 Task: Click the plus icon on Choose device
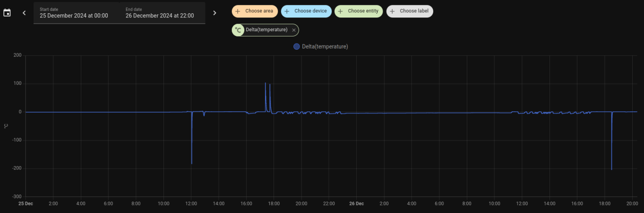287,11
